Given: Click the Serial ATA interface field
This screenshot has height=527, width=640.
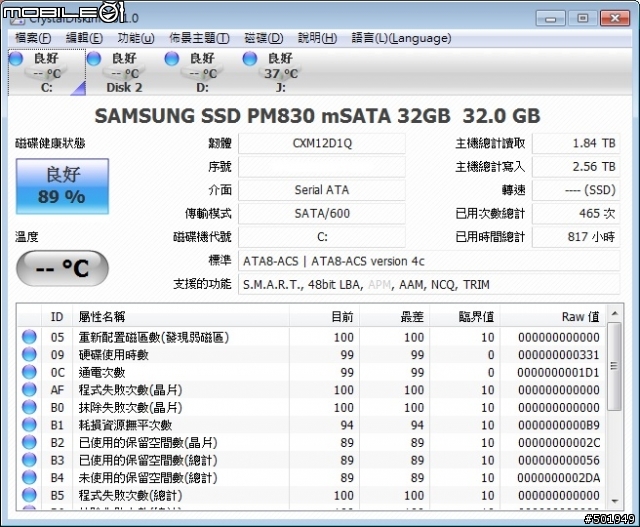Looking at the screenshot, I should point(322,190).
